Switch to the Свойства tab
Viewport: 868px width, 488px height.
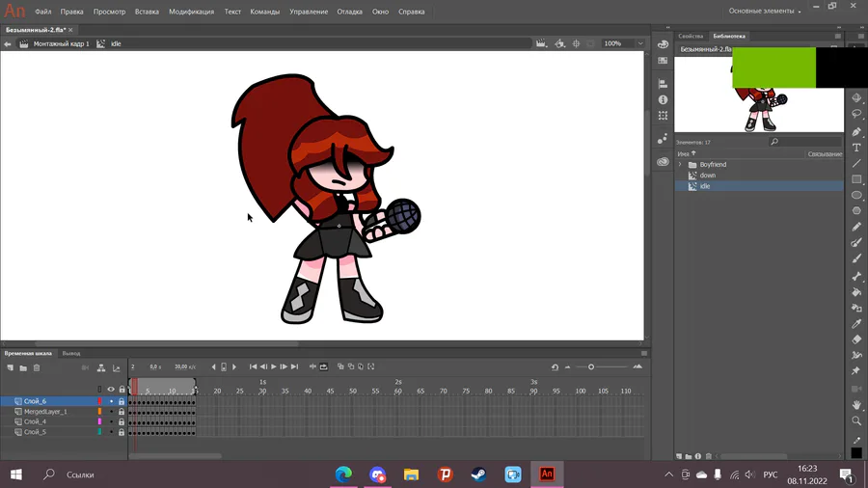(x=691, y=36)
